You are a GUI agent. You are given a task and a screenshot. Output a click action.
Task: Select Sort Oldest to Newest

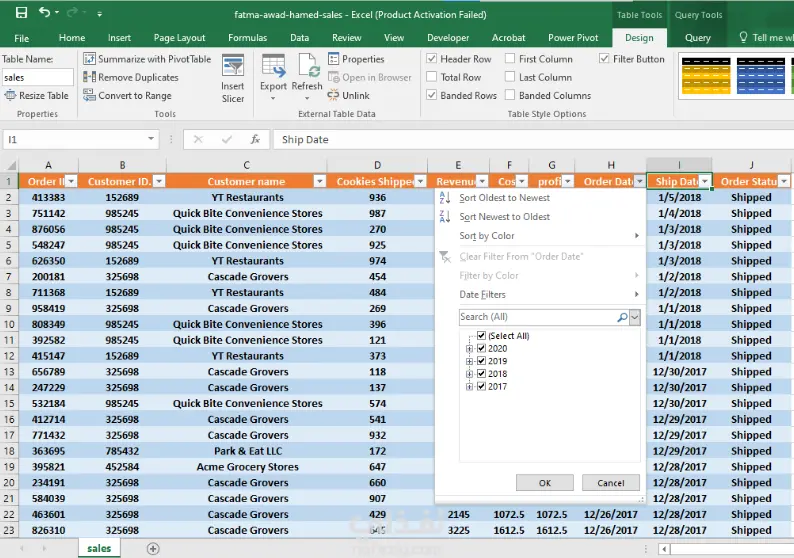pos(504,198)
